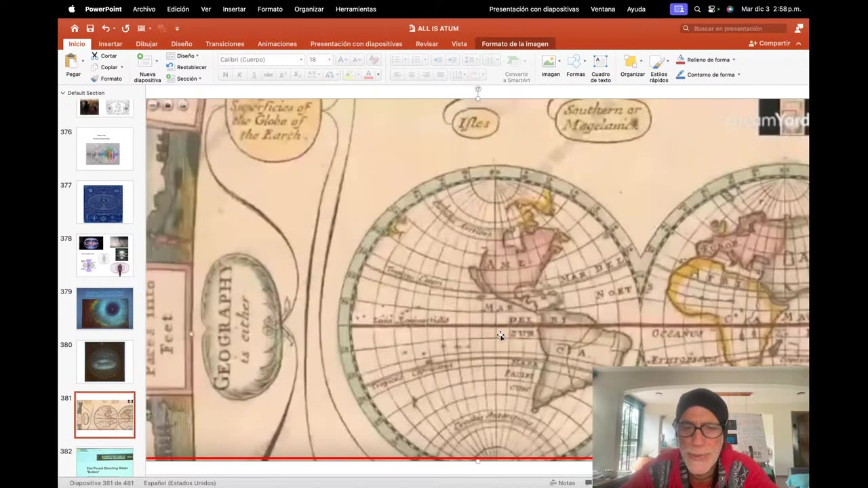Open Estilos rápidos gallery

pos(658,68)
